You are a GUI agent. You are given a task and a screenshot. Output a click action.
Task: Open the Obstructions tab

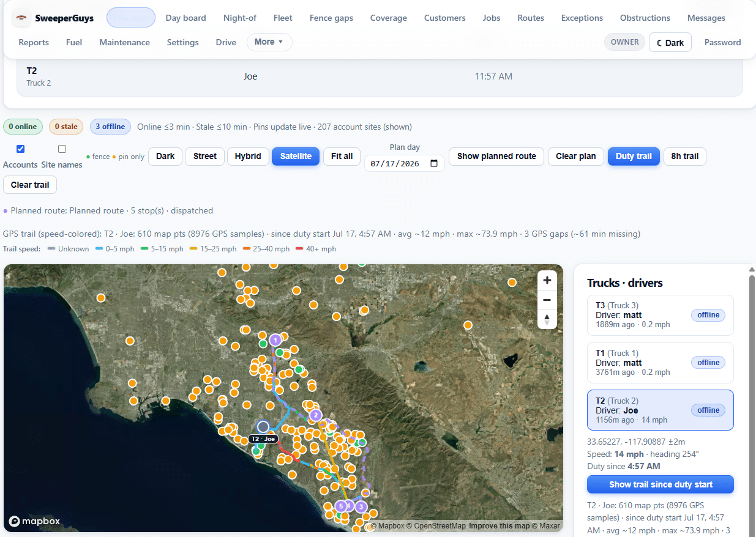coord(645,18)
